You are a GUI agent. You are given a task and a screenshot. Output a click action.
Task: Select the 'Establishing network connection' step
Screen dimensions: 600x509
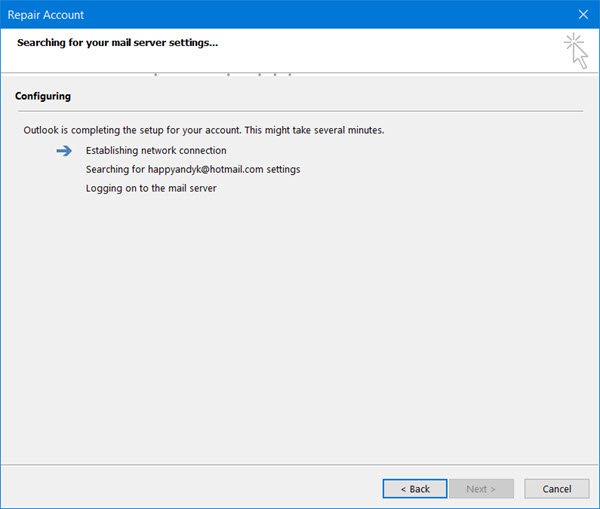coord(156,151)
